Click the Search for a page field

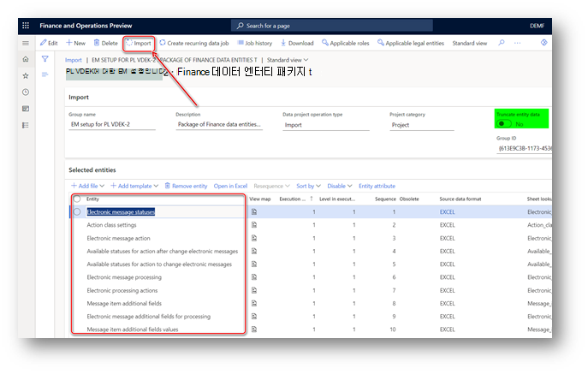[332, 26]
